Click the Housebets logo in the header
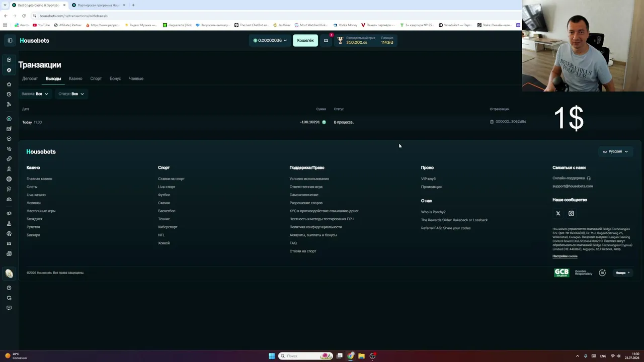The width and height of the screenshot is (644, 362). tap(34, 40)
